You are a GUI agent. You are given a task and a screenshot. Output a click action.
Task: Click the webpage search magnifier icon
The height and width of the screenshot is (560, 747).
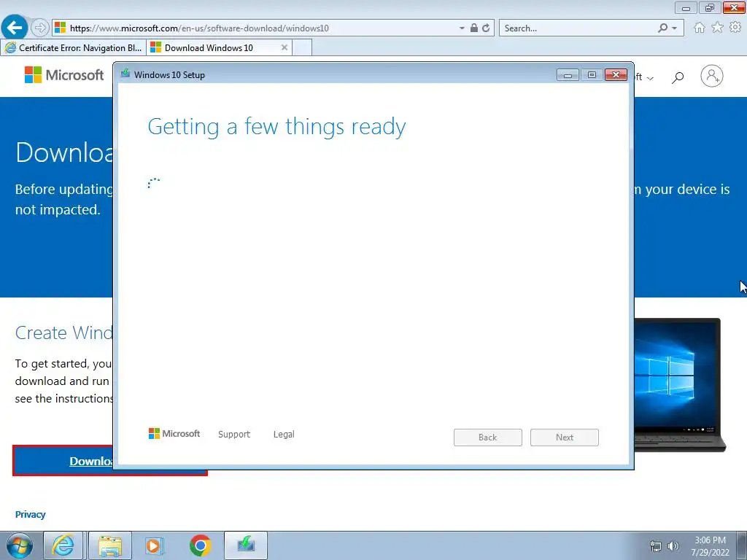click(x=678, y=77)
